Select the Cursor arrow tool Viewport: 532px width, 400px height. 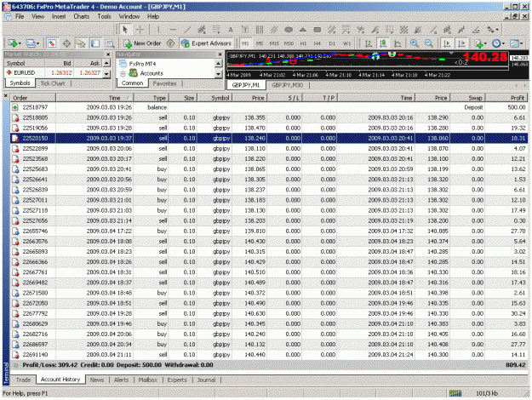(125, 30)
